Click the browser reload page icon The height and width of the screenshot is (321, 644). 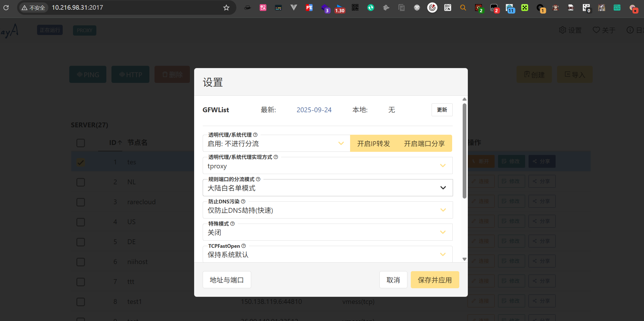pyautogui.click(x=6, y=8)
